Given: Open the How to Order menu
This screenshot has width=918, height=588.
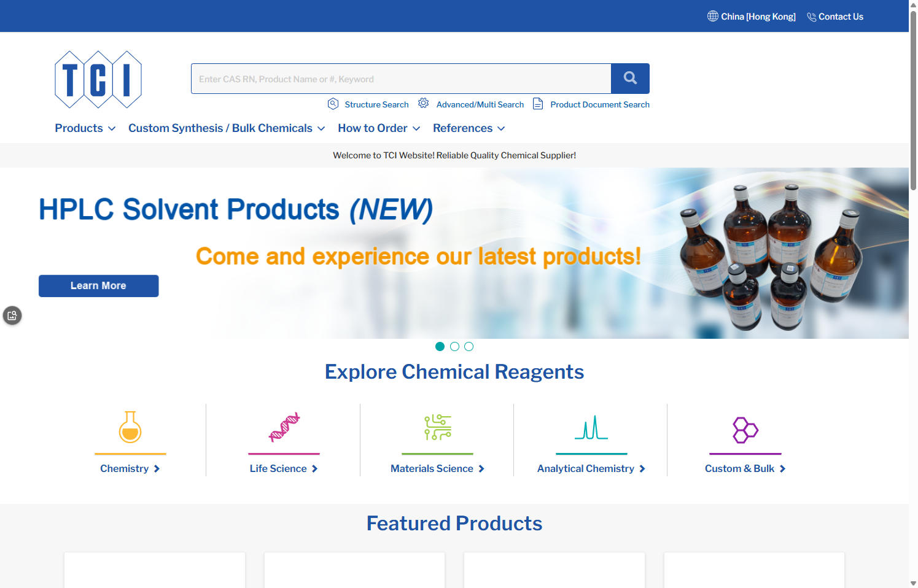Looking at the screenshot, I should click(373, 128).
